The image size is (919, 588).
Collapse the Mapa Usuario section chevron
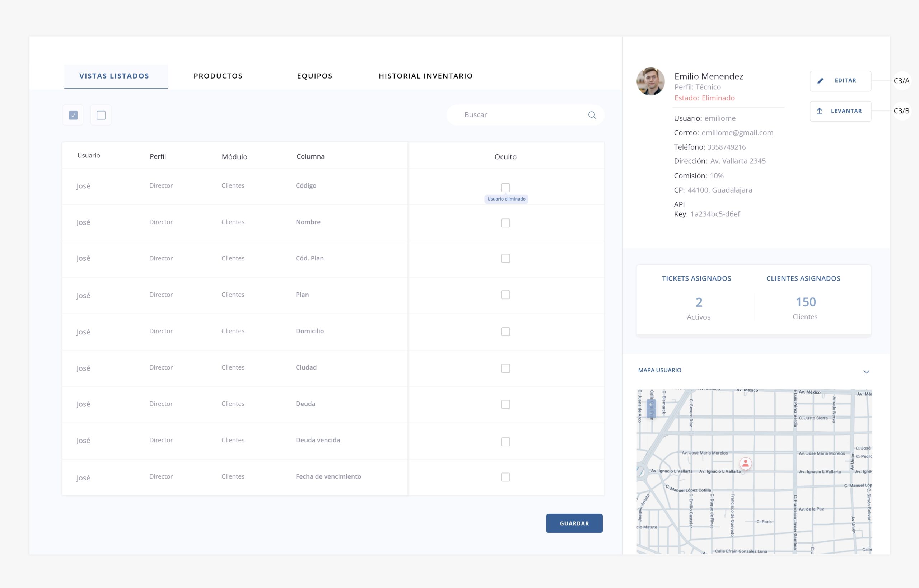tap(866, 372)
